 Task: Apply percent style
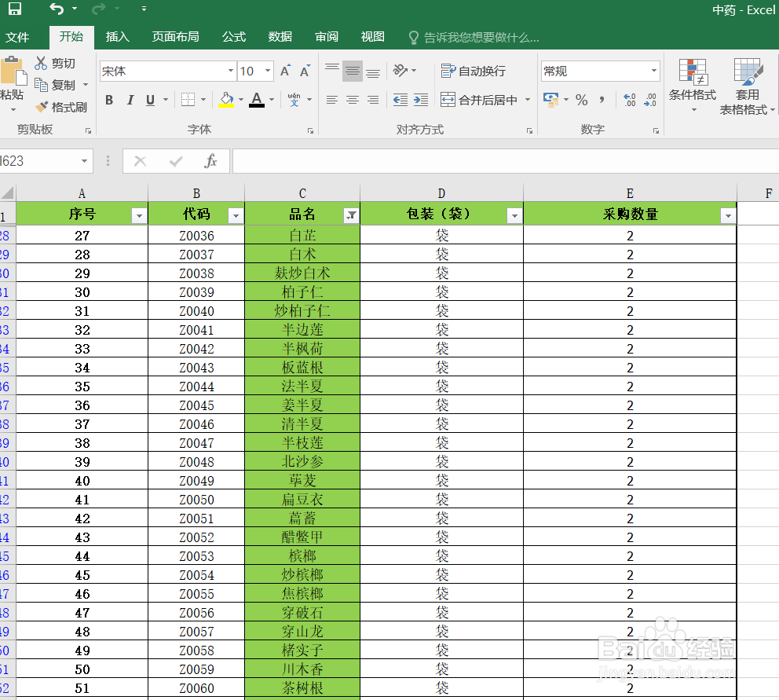click(581, 100)
